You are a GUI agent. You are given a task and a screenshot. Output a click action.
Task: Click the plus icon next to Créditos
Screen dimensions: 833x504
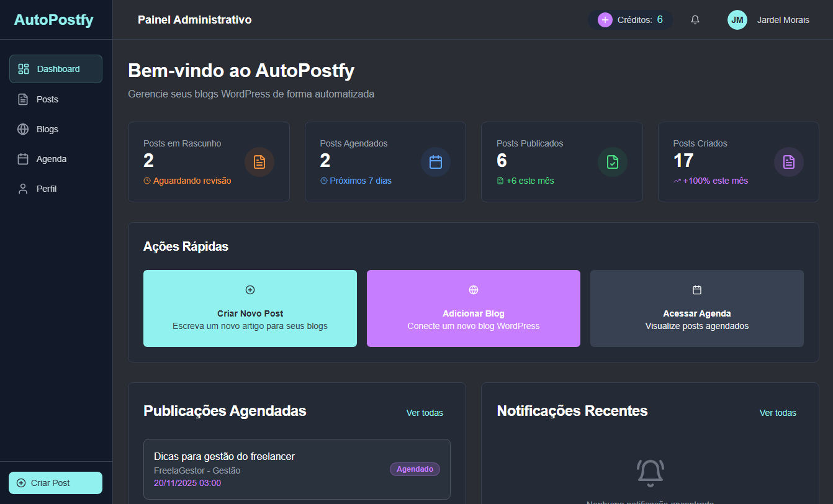coord(605,20)
